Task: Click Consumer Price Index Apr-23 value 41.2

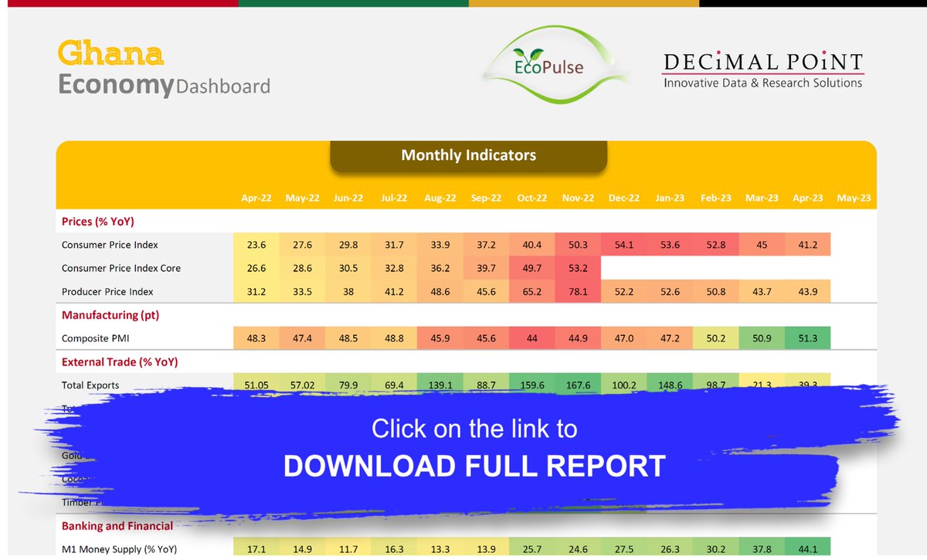Action: (x=807, y=245)
